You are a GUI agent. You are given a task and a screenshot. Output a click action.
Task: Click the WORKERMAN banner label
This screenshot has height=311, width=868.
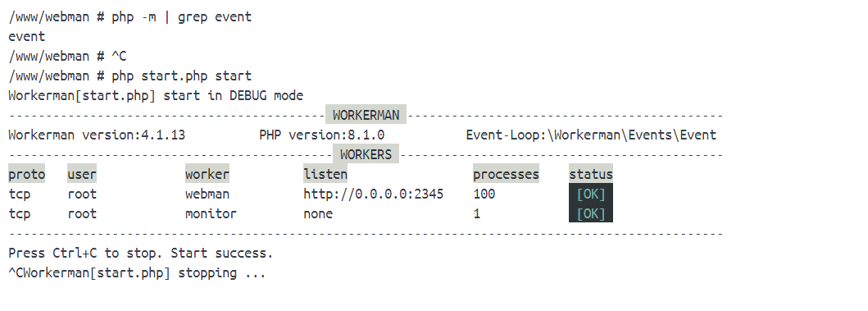pyautogui.click(x=366, y=115)
